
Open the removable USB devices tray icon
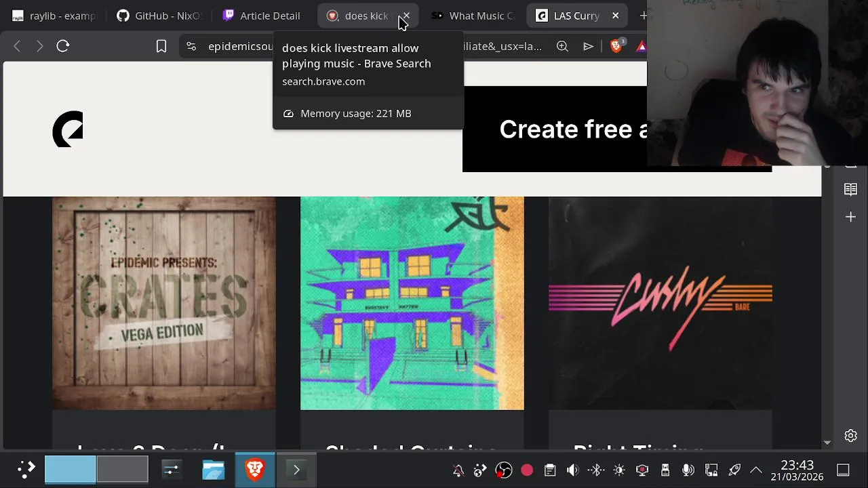point(665,470)
